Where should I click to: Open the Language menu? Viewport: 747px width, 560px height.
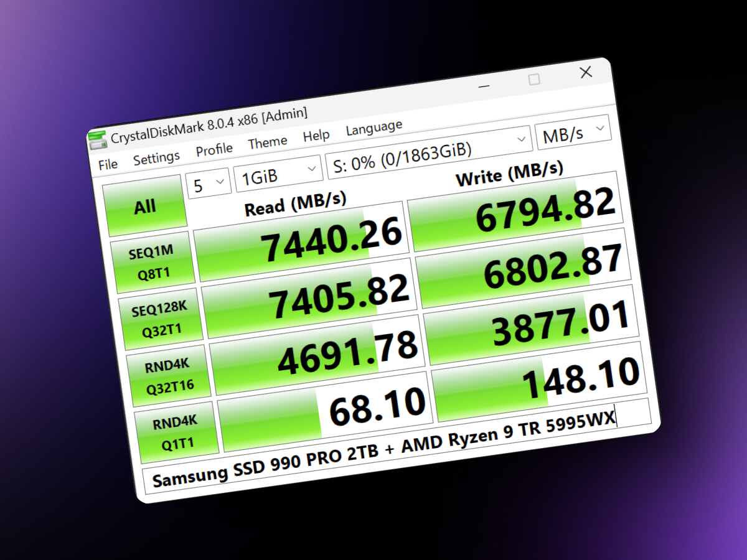(374, 127)
